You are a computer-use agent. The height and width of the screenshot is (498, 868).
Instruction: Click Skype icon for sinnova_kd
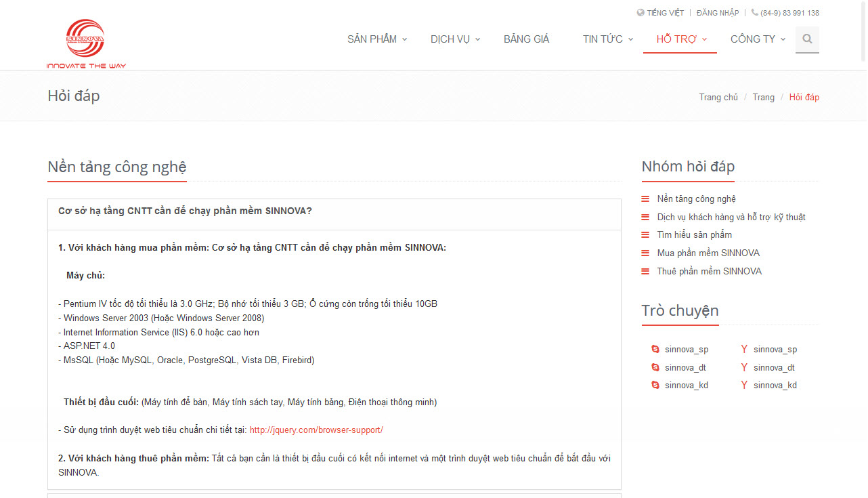tap(655, 385)
